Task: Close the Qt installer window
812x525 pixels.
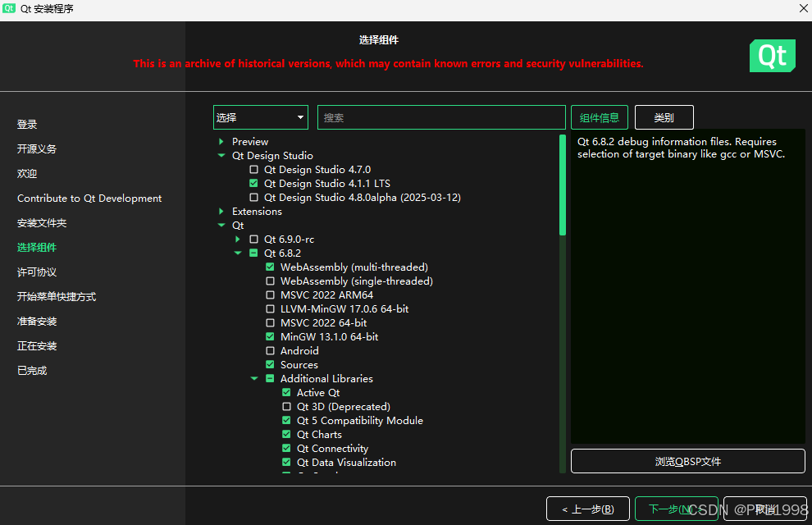Action: pyautogui.click(x=803, y=8)
